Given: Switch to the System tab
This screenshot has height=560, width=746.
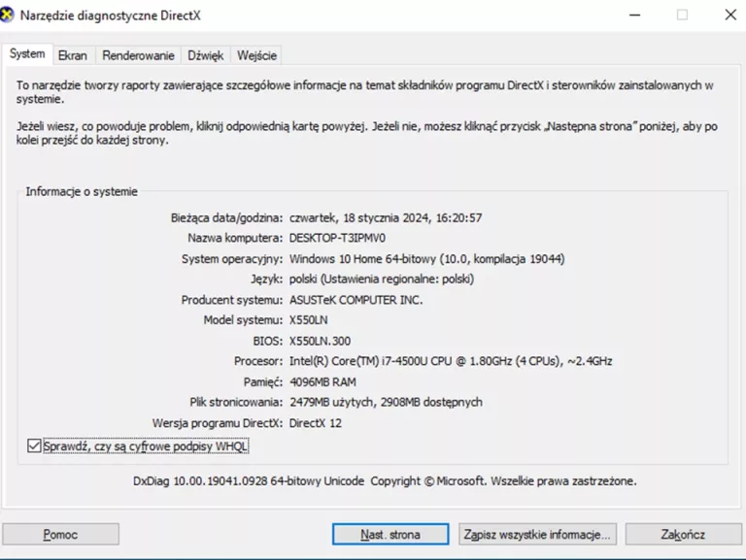Looking at the screenshot, I should (27, 54).
